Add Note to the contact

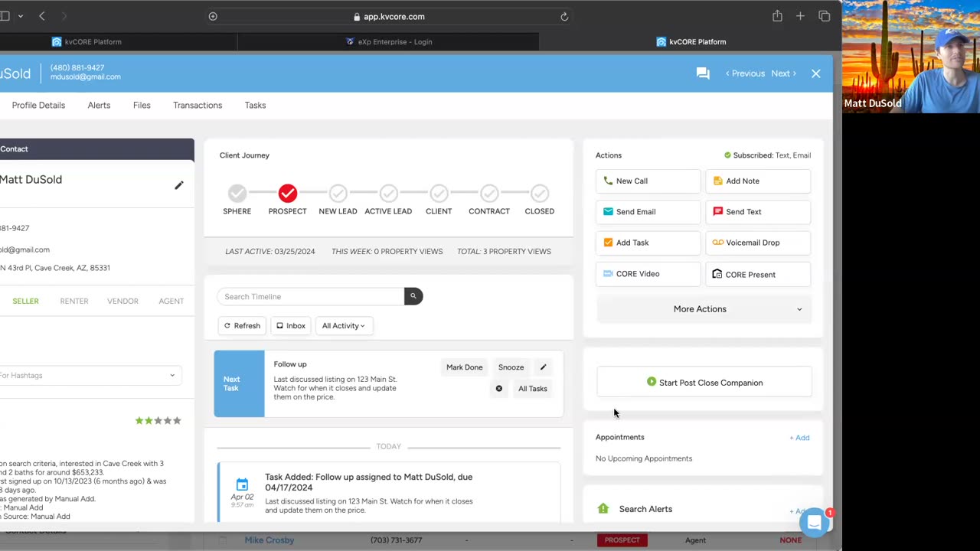click(x=758, y=181)
